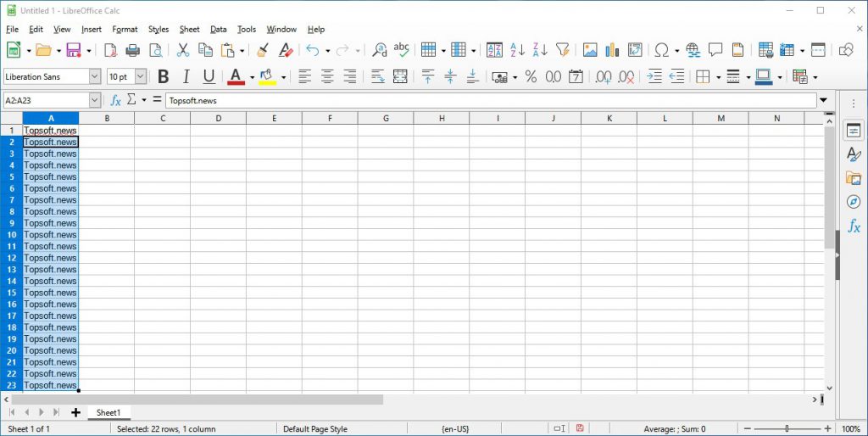Paste from clipboard icon
868x436 pixels.
click(x=227, y=50)
